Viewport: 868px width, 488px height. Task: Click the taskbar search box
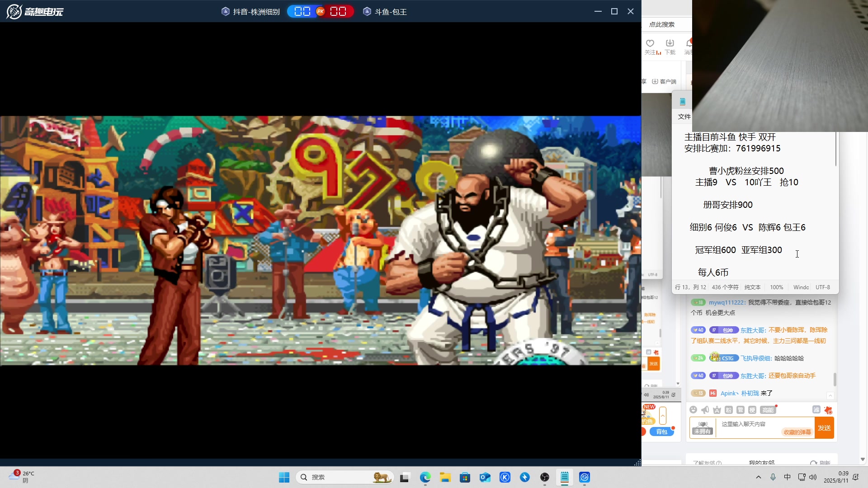point(344,477)
